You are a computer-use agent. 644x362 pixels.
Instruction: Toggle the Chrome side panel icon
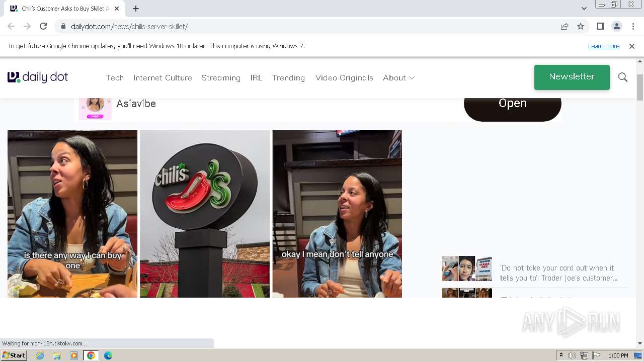600,26
